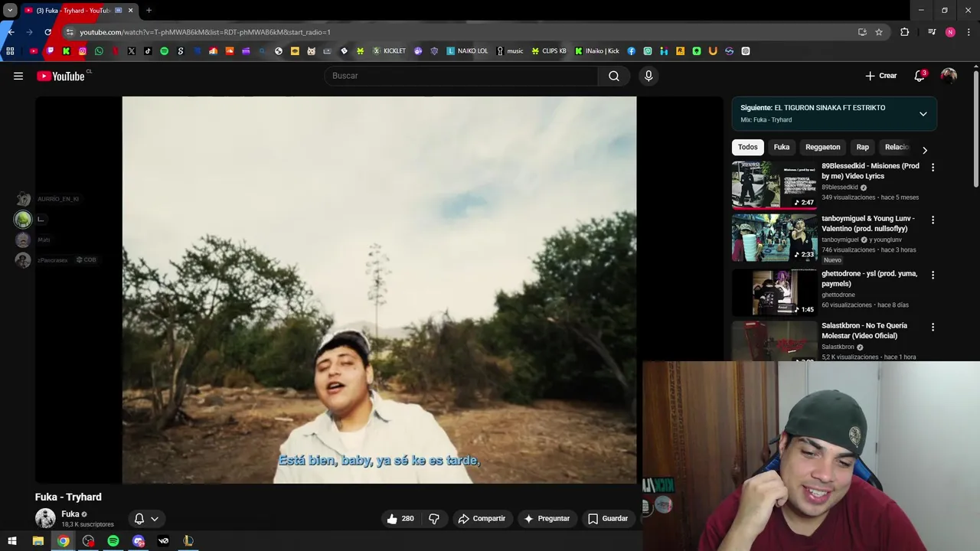980x551 pixels.
Task: Open the INaiko | Kick bookmark
Action: pyautogui.click(x=597, y=51)
